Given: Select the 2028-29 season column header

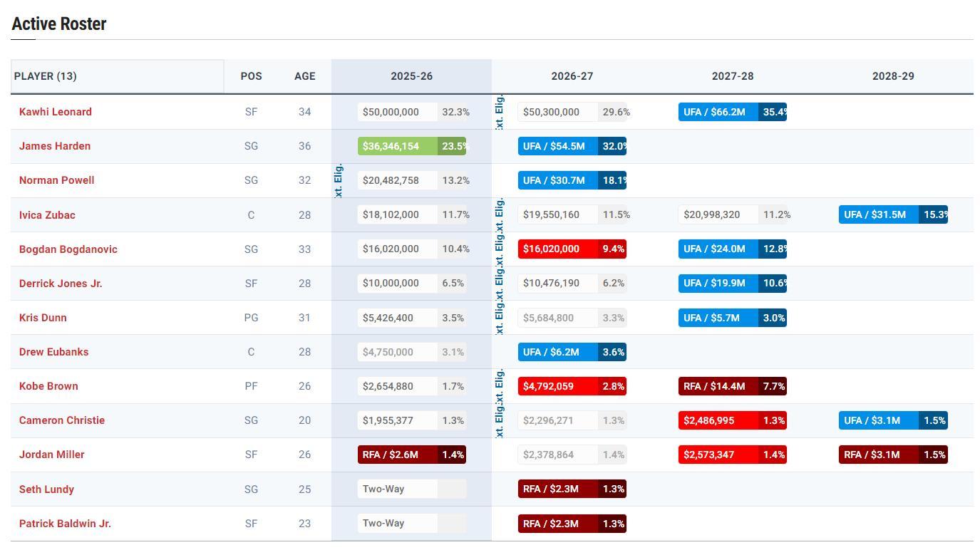Looking at the screenshot, I should pyautogui.click(x=892, y=76).
